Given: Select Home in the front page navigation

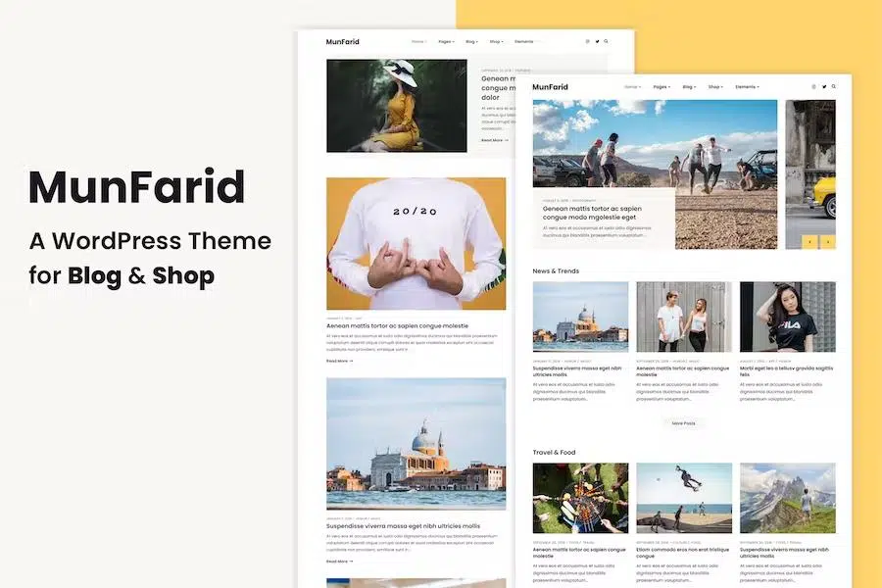Looking at the screenshot, I should click(632, 86).
